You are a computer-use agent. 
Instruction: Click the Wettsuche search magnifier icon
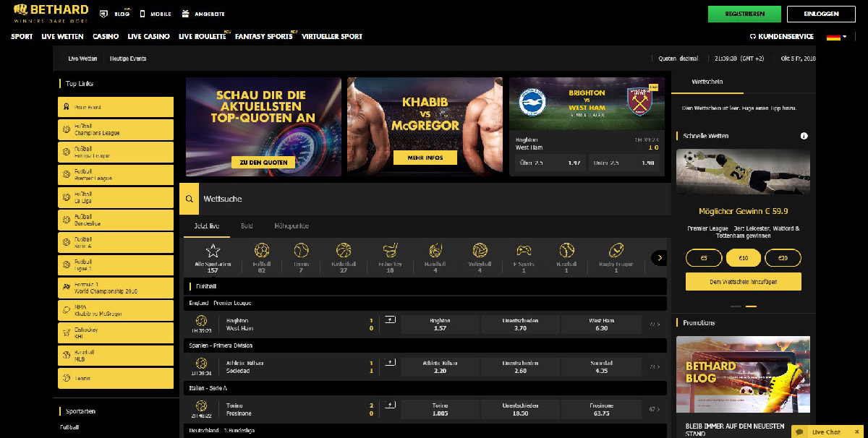pyautogui.click(x=189, y=199)
